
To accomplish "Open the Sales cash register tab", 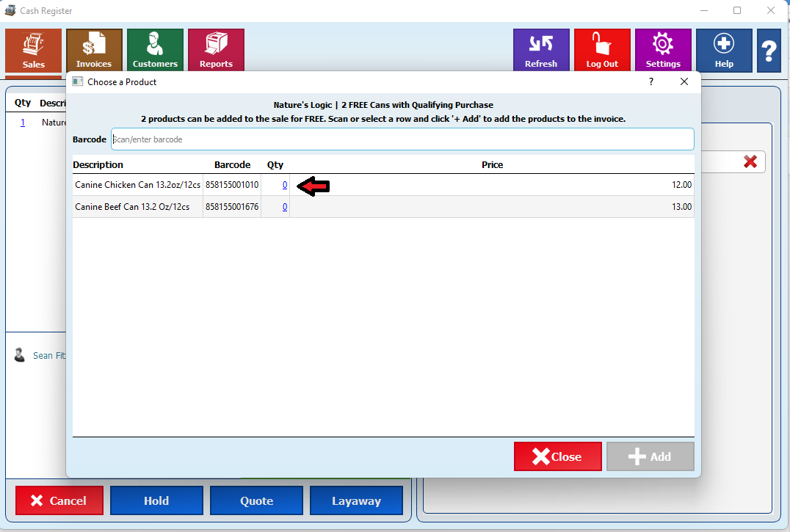I will [33, 51].
